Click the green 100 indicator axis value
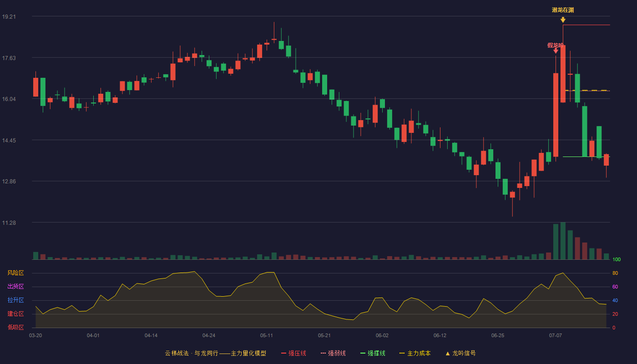This screenshot has height=364, width=637. 616,260
